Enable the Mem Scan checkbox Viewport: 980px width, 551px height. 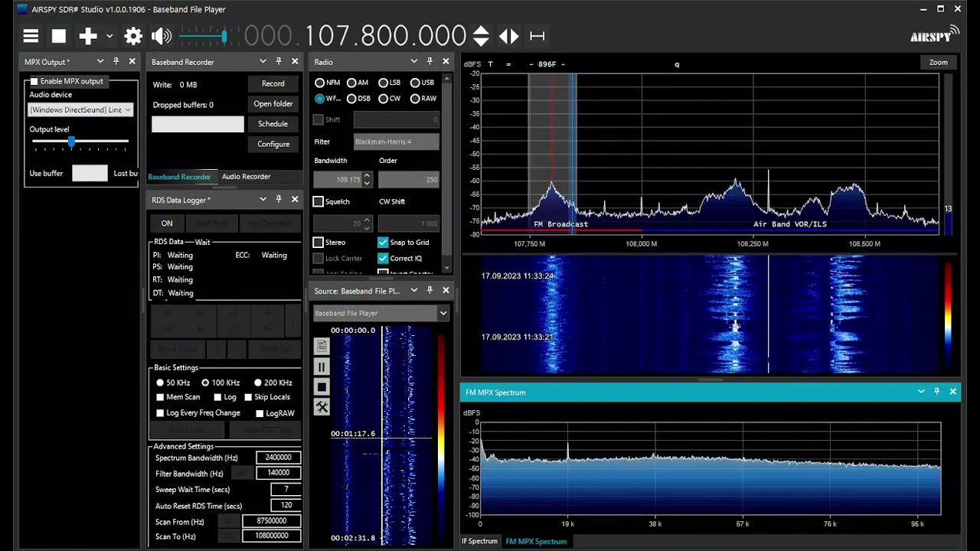click(x=160, y=397)
